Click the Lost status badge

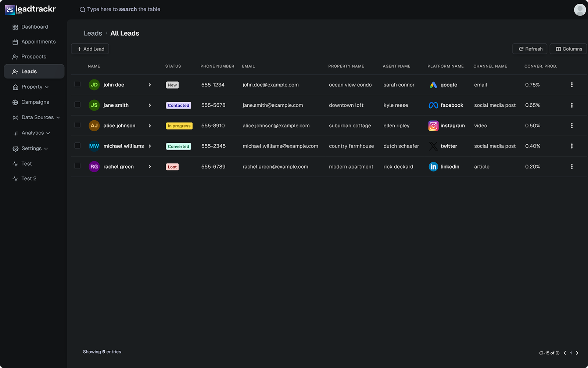(172, 167)
